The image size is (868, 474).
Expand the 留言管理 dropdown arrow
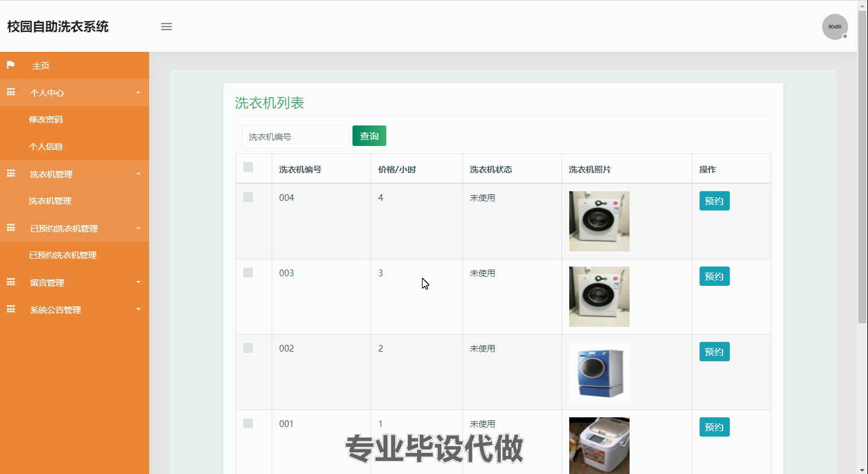[x=138, y=282]
